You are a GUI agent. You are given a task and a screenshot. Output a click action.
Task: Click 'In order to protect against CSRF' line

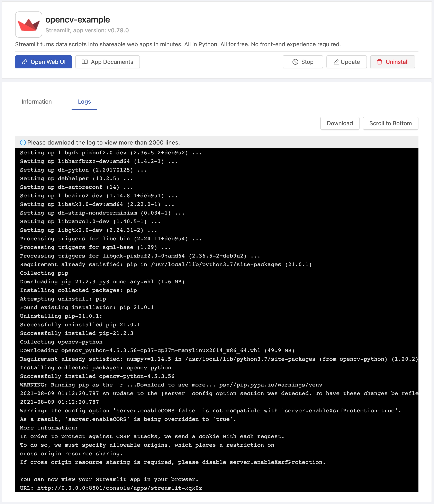pyautogui.click(x=152, y=436)
